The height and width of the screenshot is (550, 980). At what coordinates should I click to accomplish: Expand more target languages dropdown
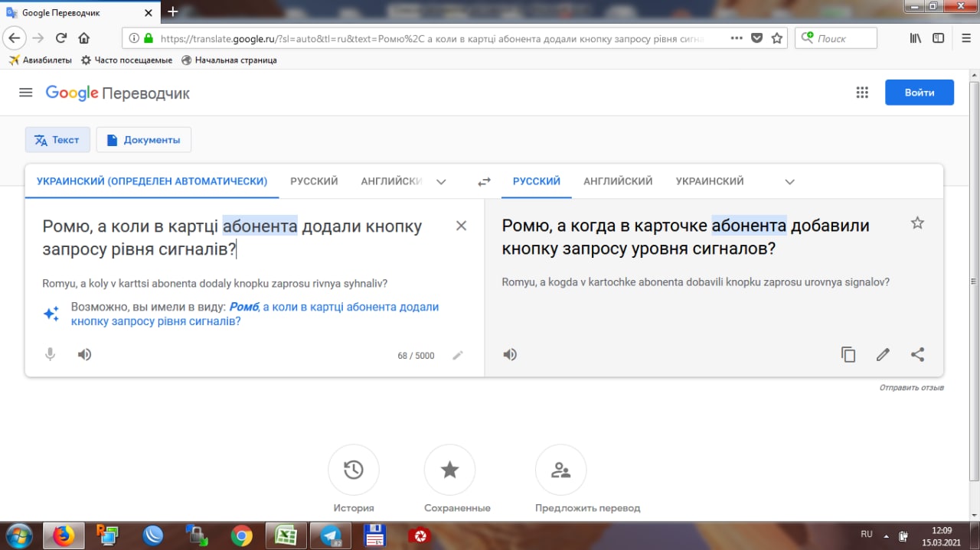(790, 182)
